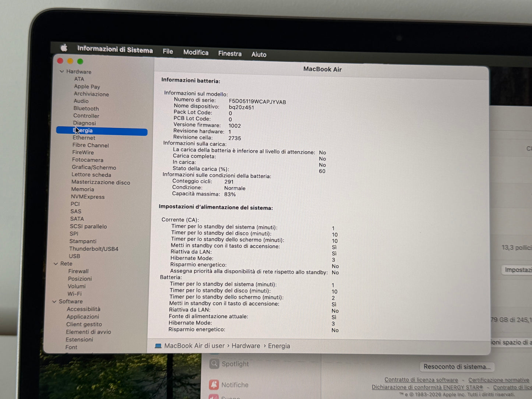Click the Notifiche bell icon
This screenshot has width=532, height=399.
214,385
